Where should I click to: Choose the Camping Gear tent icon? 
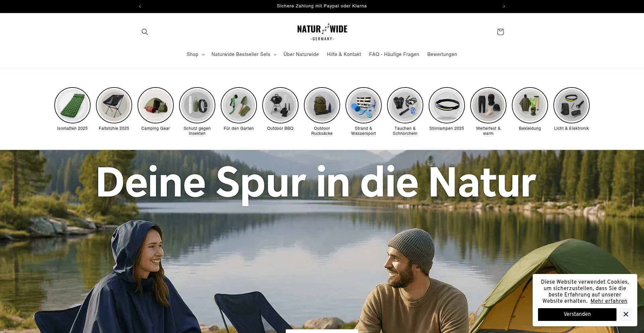click(156, 105)
